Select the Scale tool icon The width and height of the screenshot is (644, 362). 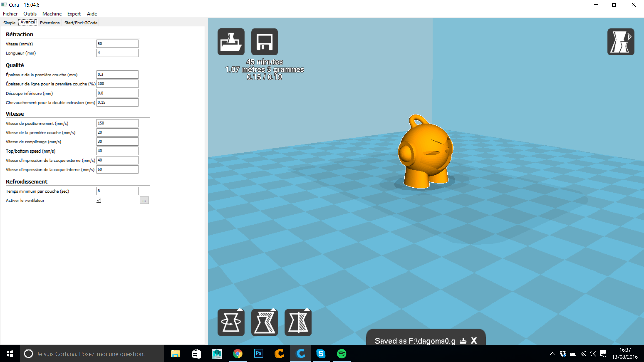(x=264, y=322)
